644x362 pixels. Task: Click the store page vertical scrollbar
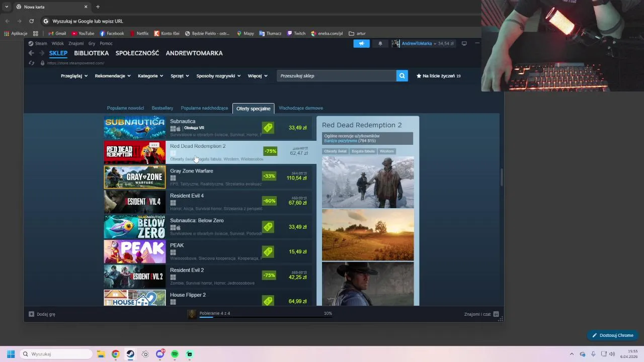(x=501, y=178)
